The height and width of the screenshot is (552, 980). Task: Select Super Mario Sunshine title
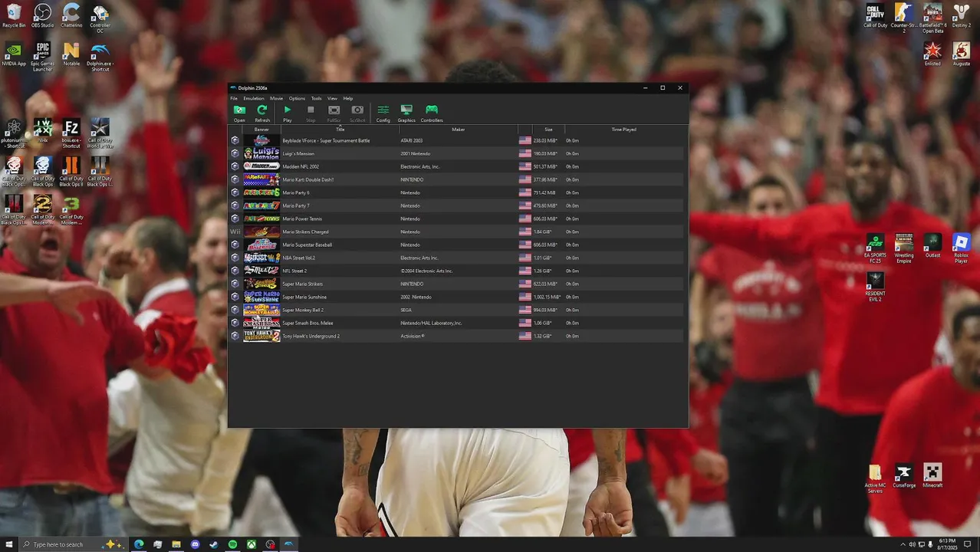pos(304,297)
